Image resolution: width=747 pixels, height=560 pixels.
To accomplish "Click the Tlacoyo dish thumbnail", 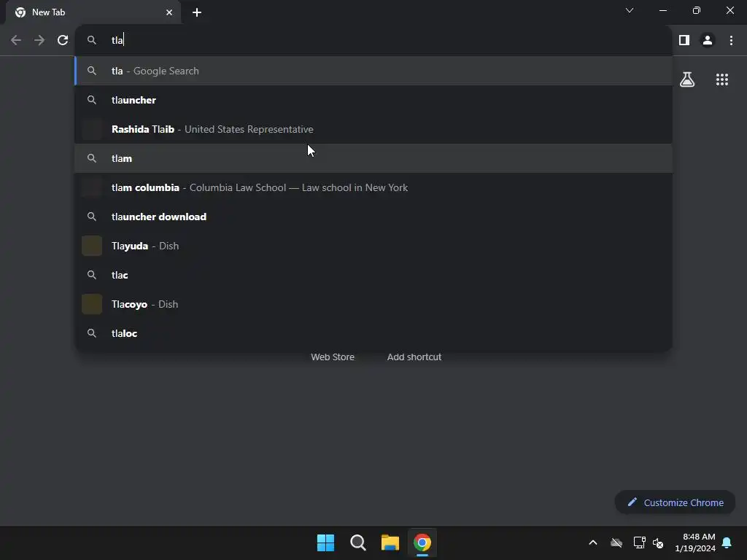I will pyautogui.click(x=92, y=304).
